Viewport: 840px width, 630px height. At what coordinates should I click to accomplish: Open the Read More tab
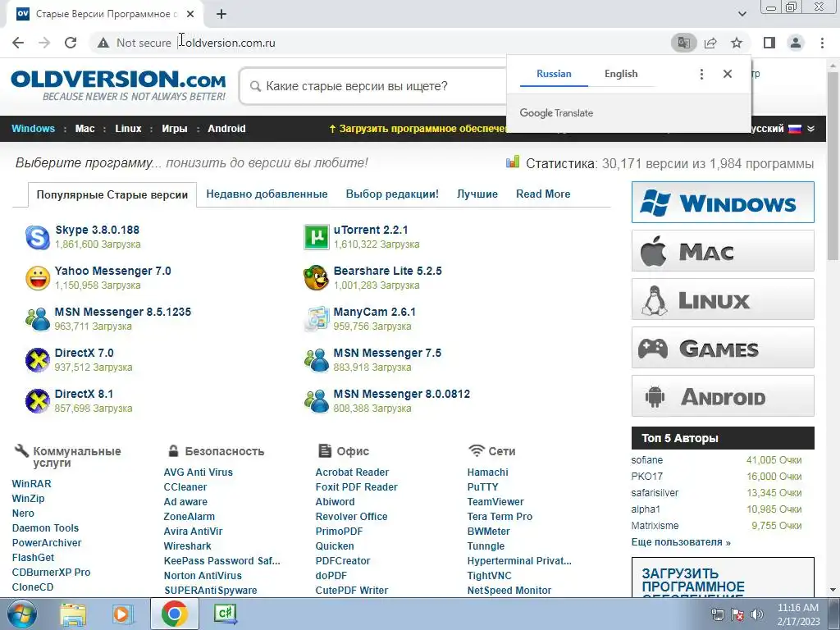pos(543,194)
